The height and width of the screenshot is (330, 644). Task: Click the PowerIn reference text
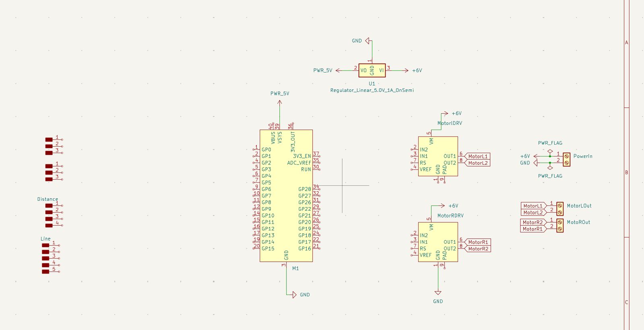coord(583,156)
